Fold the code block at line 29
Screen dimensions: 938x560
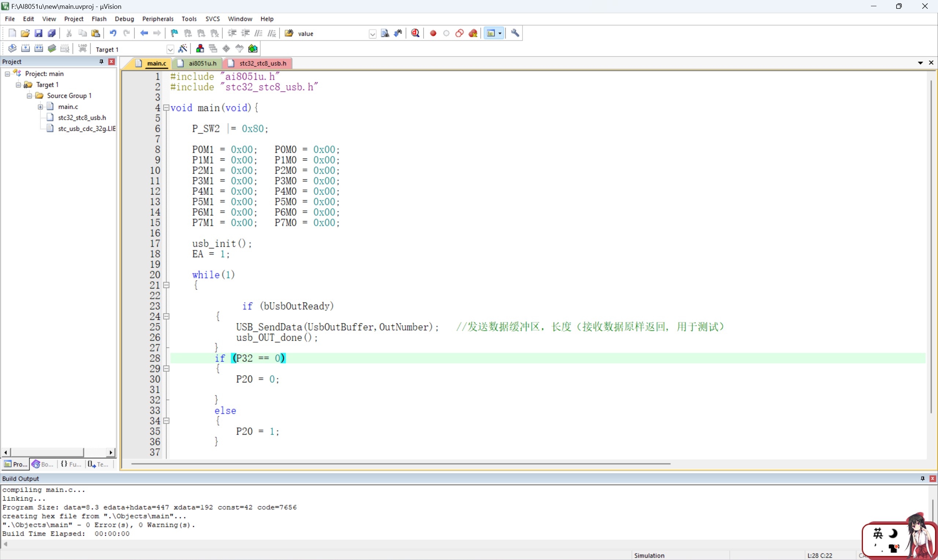166,369
